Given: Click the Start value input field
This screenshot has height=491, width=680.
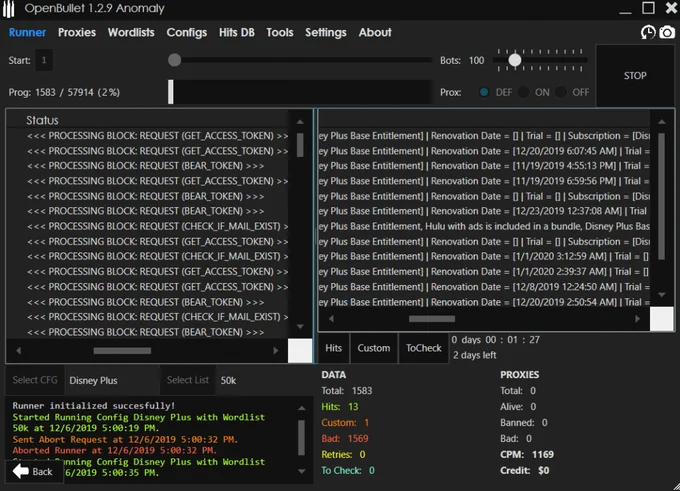Looking at the screenshot, I should 44,60.
